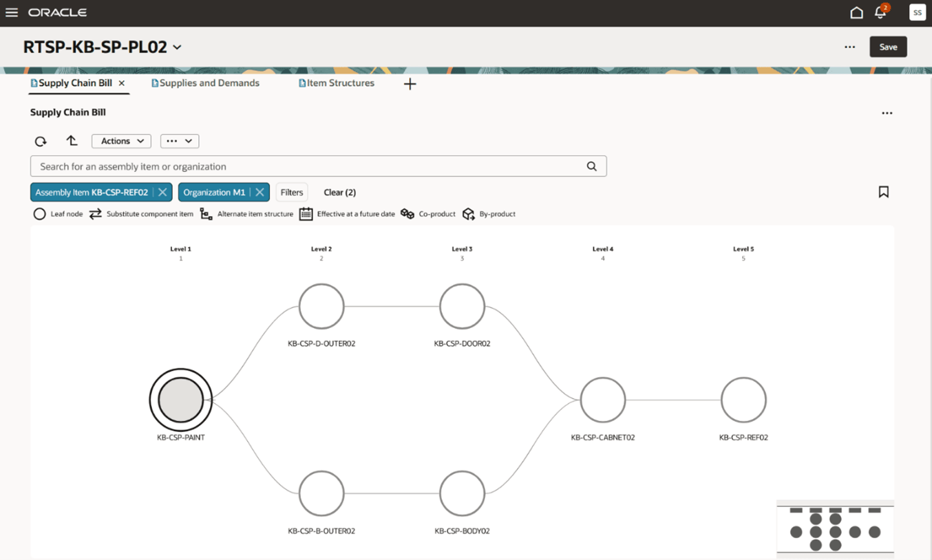Click the Co-product legend icon
This screenshot has width=932, height=560.
(407, 214)
